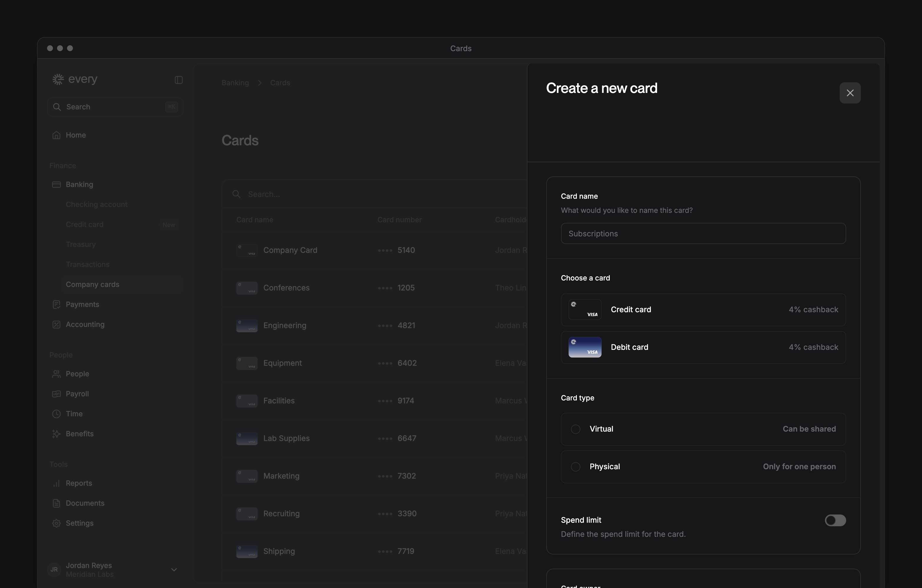Screen dimensions: 922x588
Task: Click the magnifier icon in sidebar search
Action: click(57, 107)
